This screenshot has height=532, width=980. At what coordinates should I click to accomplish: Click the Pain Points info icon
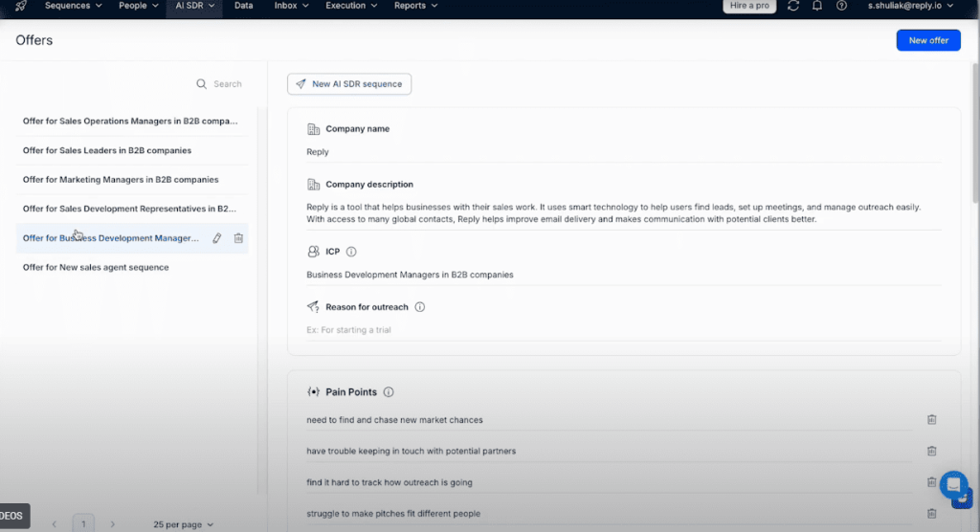[x=389, y=392]
